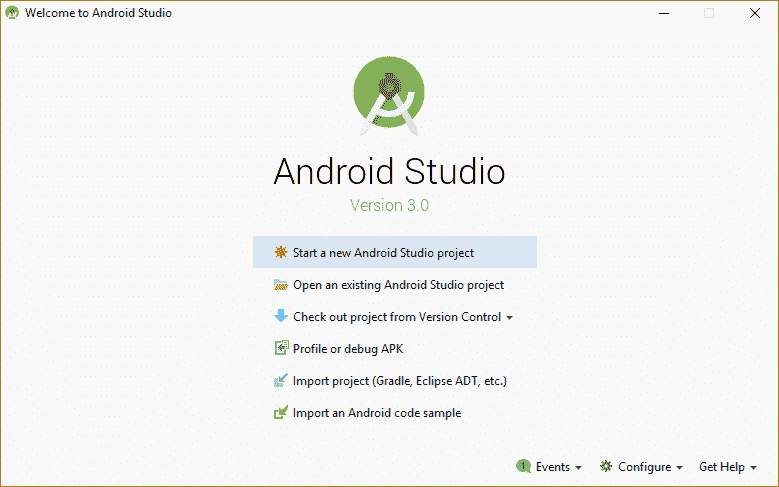
Task: Click the green Events notification badge
Action: (523, 466)
